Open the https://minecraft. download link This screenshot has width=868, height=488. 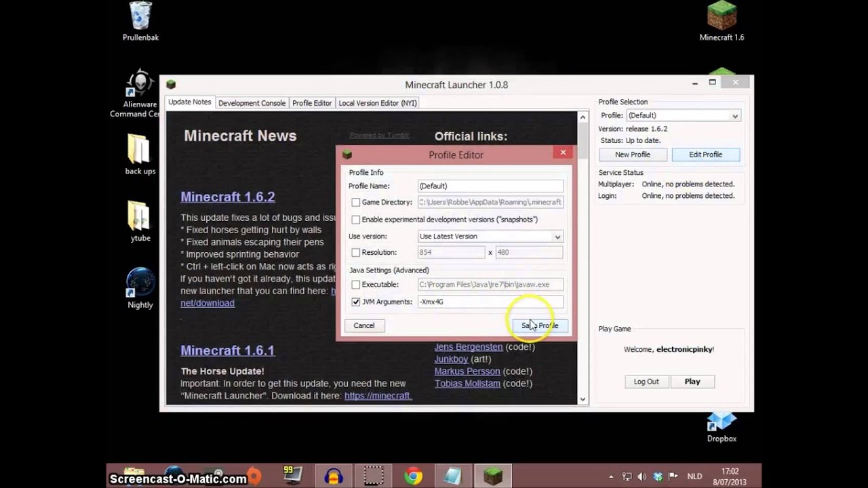coord(378,396)
